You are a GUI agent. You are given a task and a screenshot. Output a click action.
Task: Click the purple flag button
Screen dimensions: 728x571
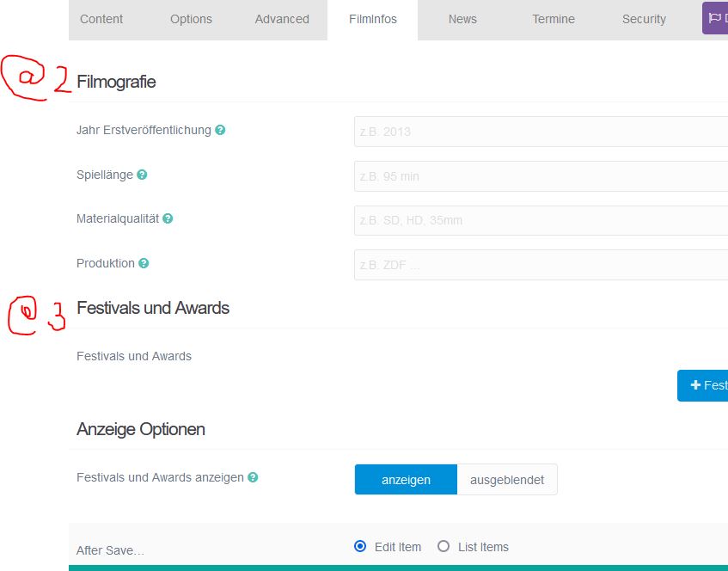tap(715, 18)
